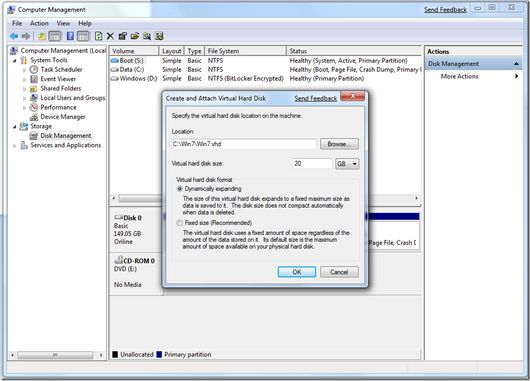The image size is (530, 381).
Task: Click the volume list right scroll arrow
Action: 416,198
